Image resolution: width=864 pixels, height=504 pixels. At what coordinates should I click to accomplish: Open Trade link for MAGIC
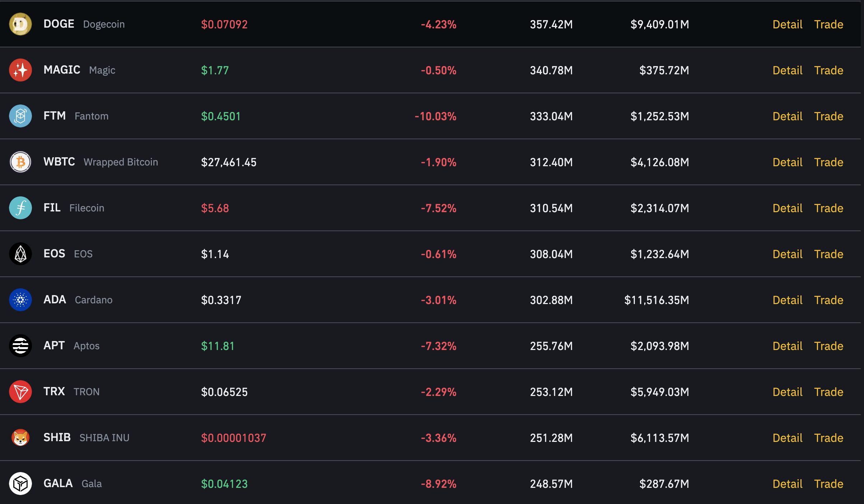828,70
